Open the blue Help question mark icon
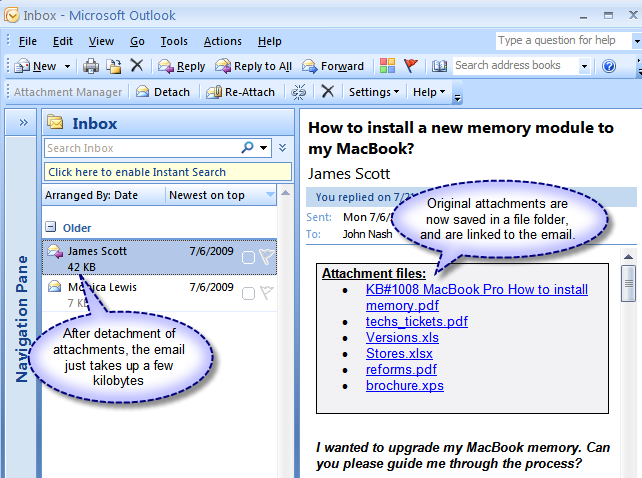Screen dimensions: 642x478 [x=609, y=66]
